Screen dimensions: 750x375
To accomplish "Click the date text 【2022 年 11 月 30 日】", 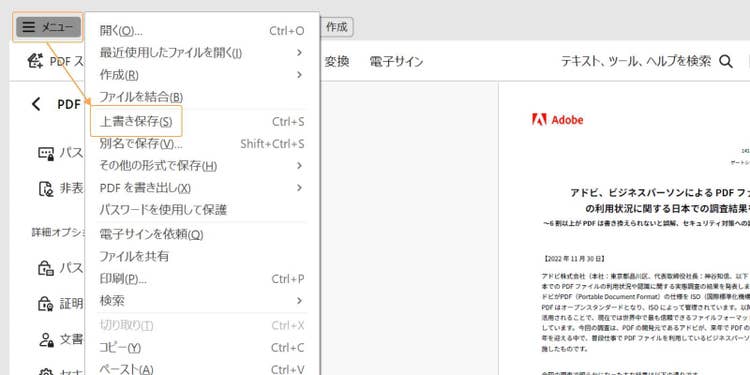I will 574,259.
